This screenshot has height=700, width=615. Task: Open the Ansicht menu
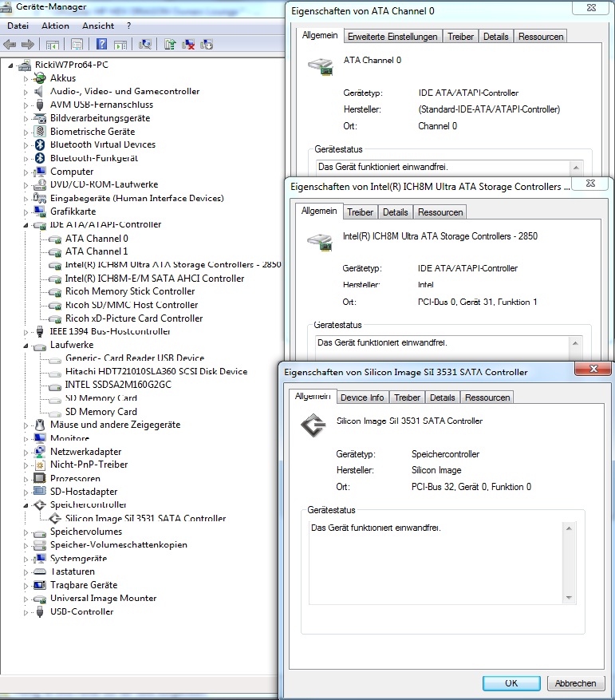click(98, 26)
